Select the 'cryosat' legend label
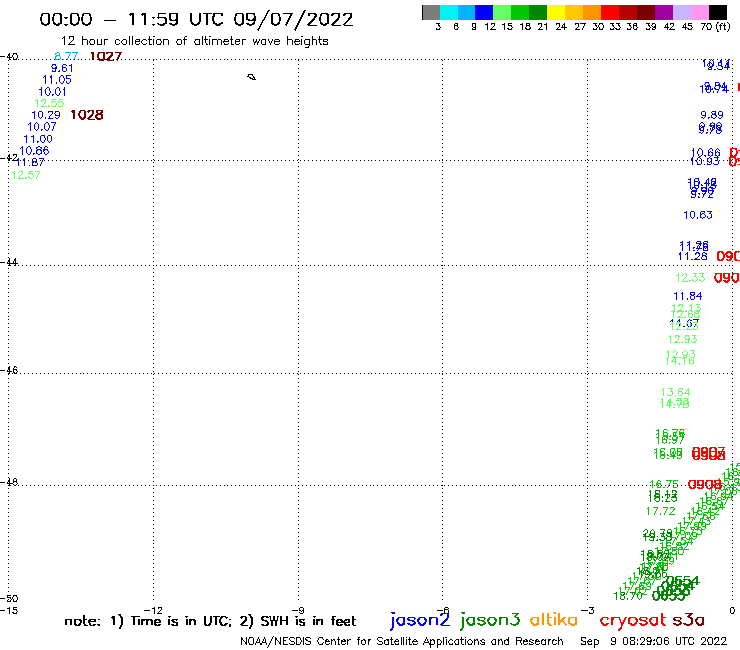This screenshot has height=650, width=740. coord(633,621)
